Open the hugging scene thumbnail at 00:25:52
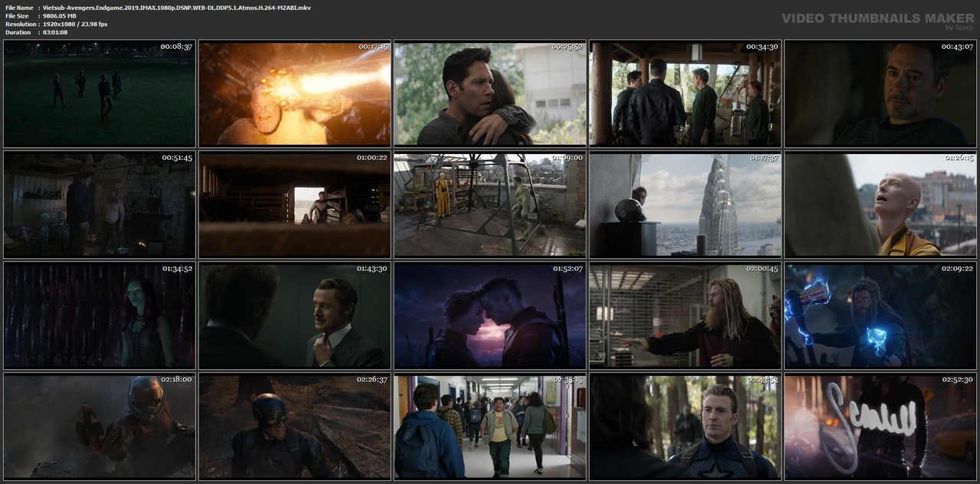Screen dimensions: 980x484 490,93
